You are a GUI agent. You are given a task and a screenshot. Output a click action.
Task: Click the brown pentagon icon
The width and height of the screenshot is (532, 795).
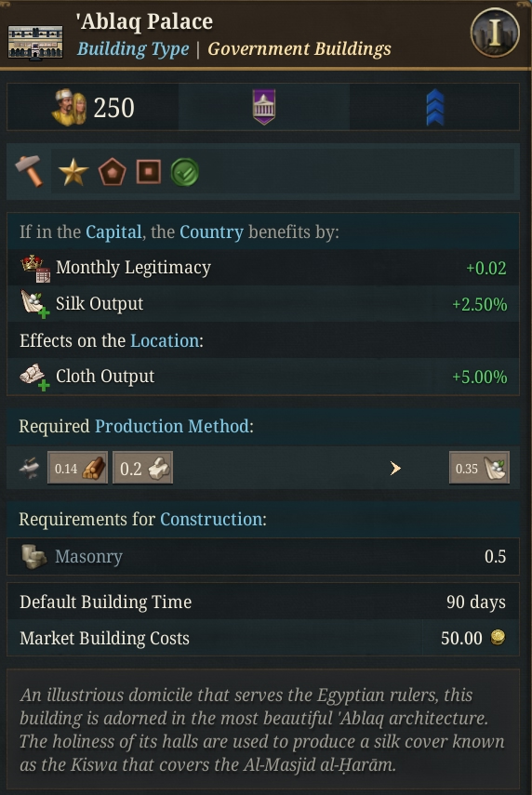tap(113, 172)
